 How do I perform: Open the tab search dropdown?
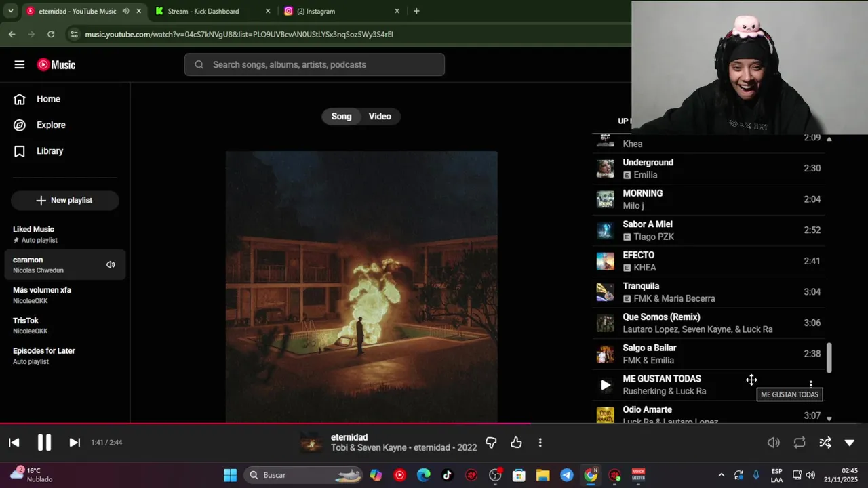coord(10,12)
